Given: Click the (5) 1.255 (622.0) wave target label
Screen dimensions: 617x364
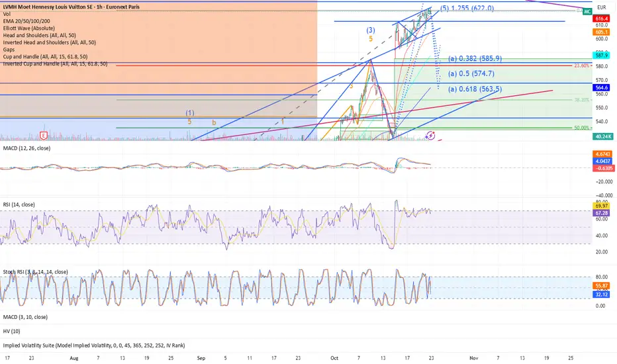Looking at the screenshot, I should [467, 8].
